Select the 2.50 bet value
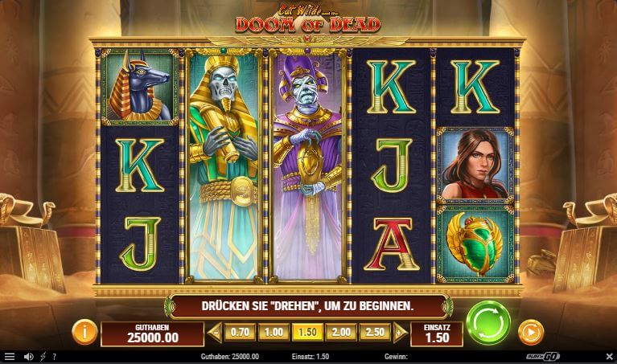Viewport: 617px width, 364px height. pos(375,332)
